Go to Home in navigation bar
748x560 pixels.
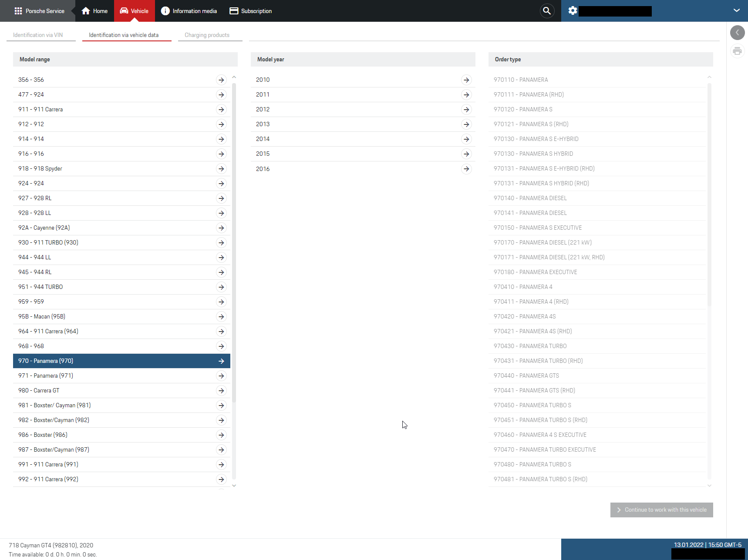[x=94, y=11]
